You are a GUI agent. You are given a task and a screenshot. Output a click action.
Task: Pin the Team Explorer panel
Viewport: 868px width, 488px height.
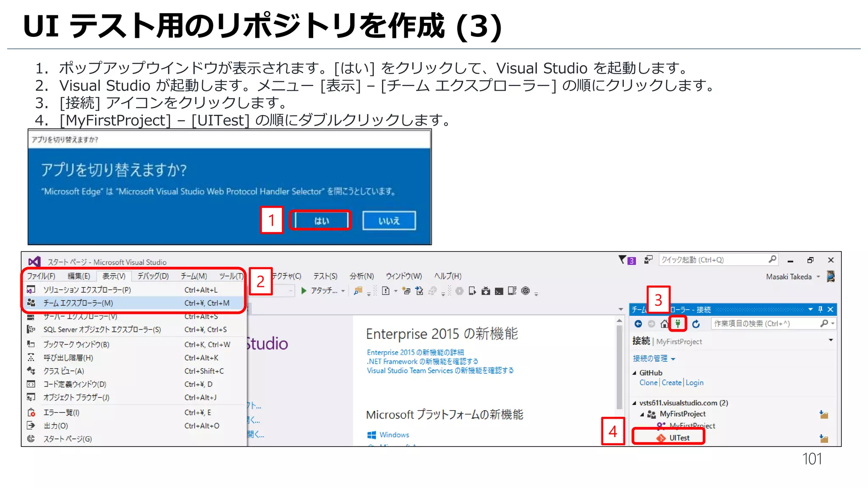pos(820,309)
